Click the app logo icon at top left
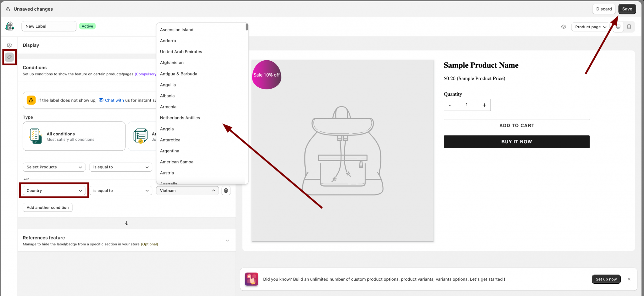Image resolution: width=644 pixels, height=296 pixels. coord(10,26)
